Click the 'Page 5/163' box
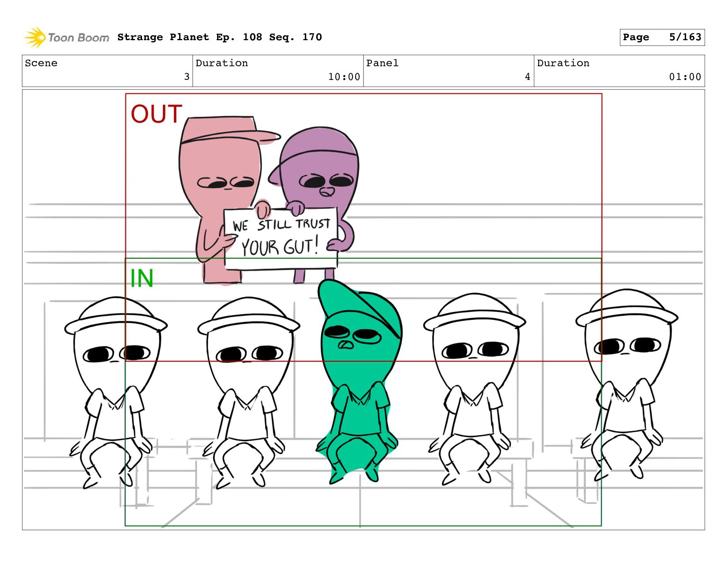Screen dimensions: 728x563 click(662, 37)
